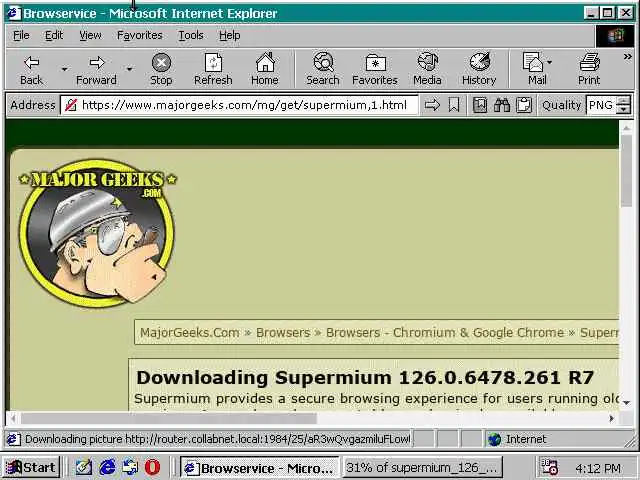The width and height of the screenshot is (640, 480).
Task: Go to the Home page
Action: pyautogui.click(x=265, y=69)
